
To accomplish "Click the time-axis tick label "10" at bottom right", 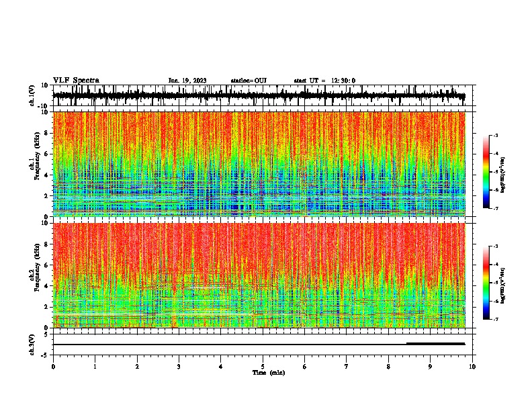I will (x=472, y=367).
